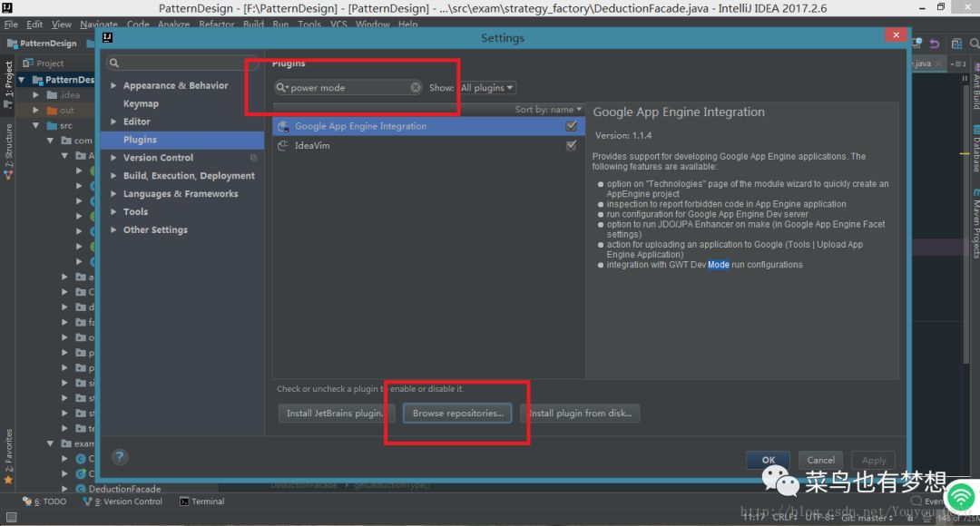Click Install plugin from disk button
Viewport: 980px width, 526px height.
pyautogui.click(x=581, y=414)
